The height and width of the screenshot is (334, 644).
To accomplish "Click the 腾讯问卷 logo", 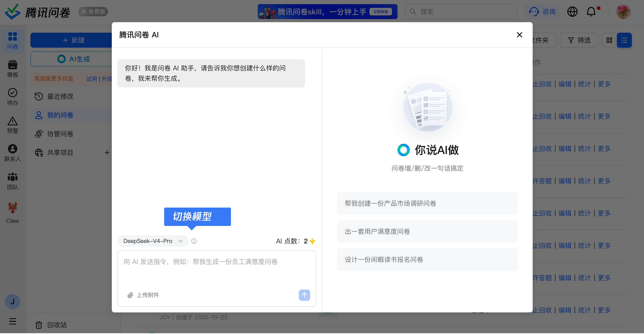I will point(37,12).
